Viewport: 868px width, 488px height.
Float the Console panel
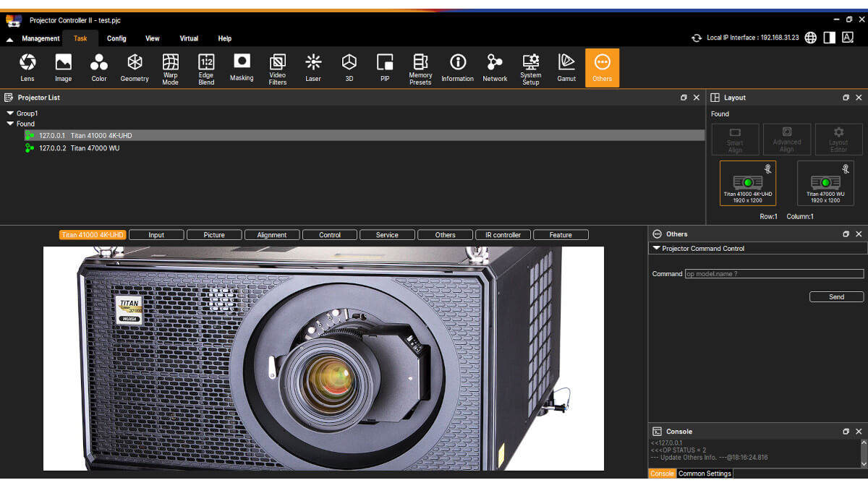[846, 432]
